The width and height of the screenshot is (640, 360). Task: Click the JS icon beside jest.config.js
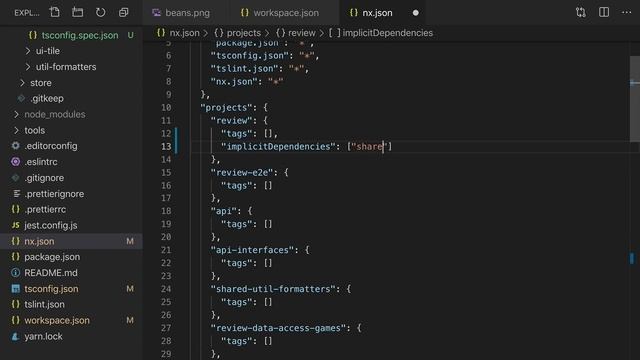click(x=16, y=225)
